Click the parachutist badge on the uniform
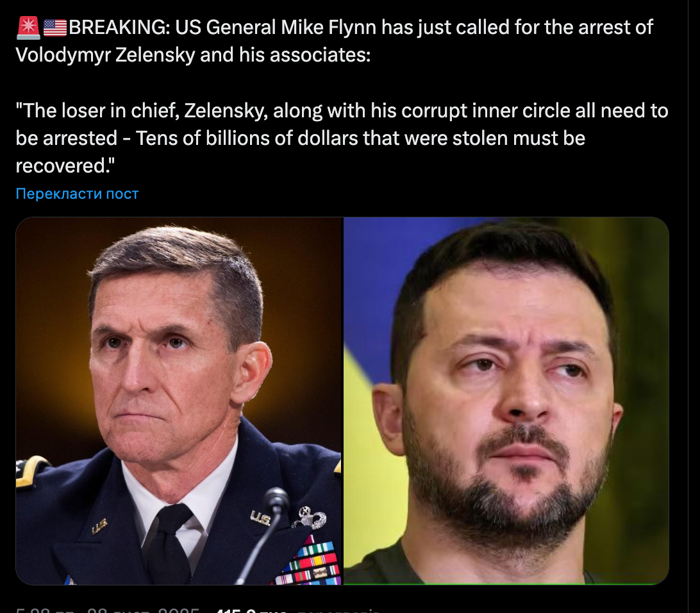Image resolution: width=700 pixels, height=613 pixels. (x=310, y=518)
